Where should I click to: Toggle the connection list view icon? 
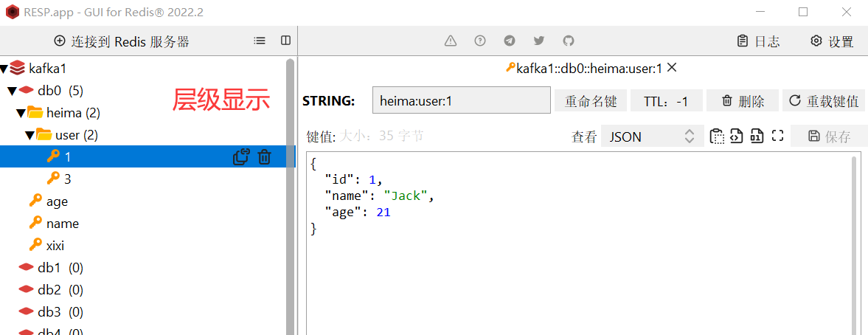coord(260,41)
